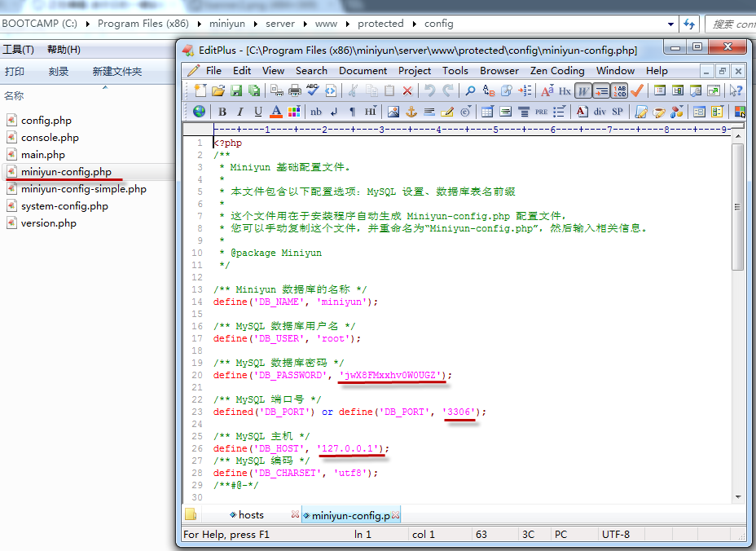Toggle the Auto Indent button
This screenshot has height=551, width=756.
tap(601, 90)
